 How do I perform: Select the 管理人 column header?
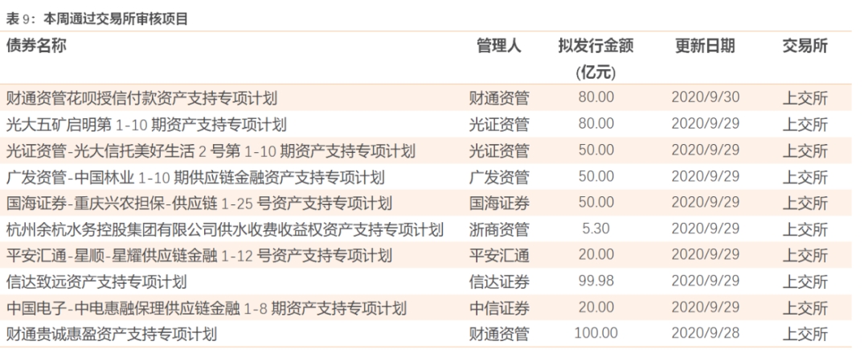pyautogui.click(x=499, y=46)
